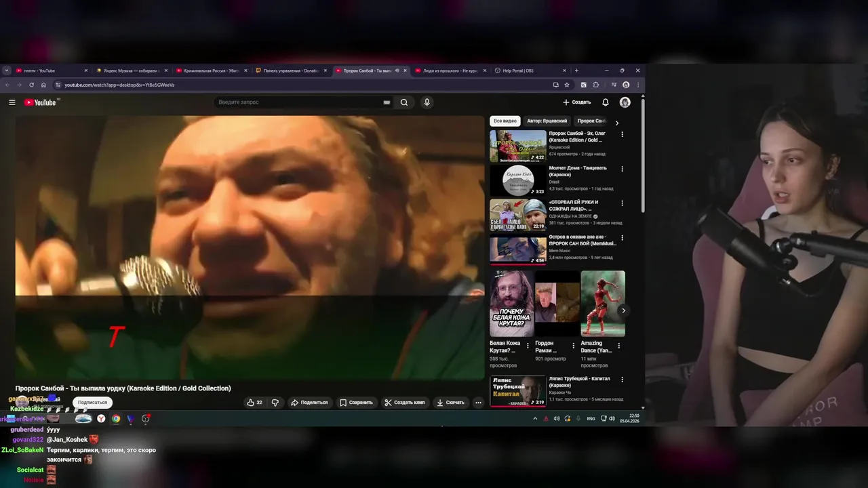Open the account avatar menu on YouTube
This screenshot has width=868, height=488.
(625, 102)
